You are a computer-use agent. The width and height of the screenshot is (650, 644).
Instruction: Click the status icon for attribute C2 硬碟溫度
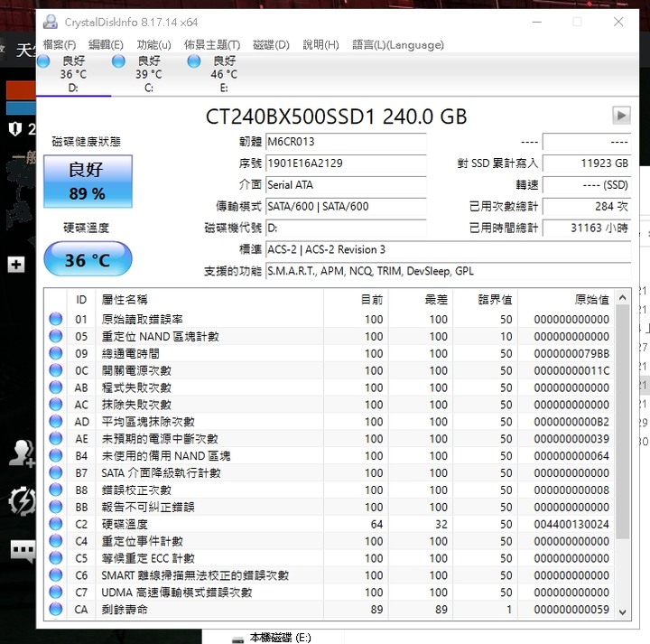coord(56,524)
